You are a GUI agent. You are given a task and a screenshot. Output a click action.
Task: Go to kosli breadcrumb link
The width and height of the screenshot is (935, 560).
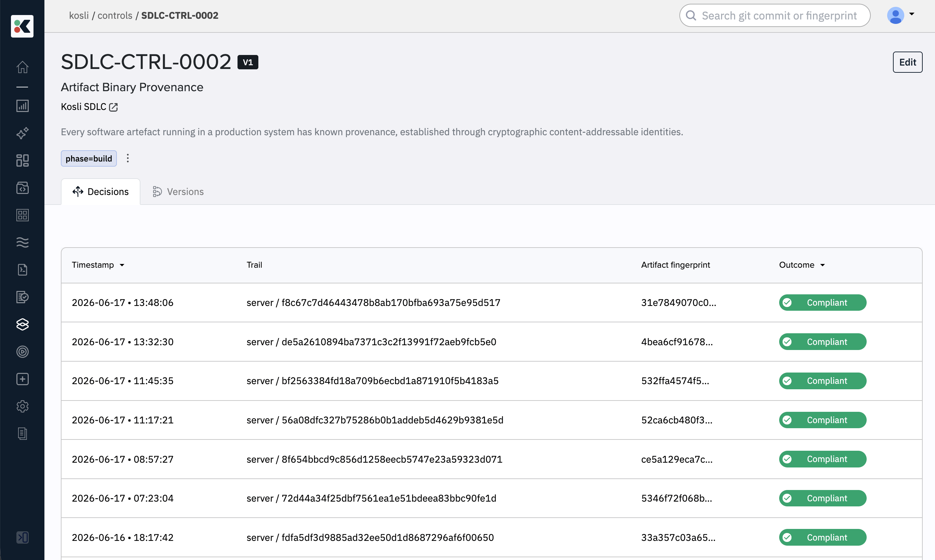click(x=79, y=15)
